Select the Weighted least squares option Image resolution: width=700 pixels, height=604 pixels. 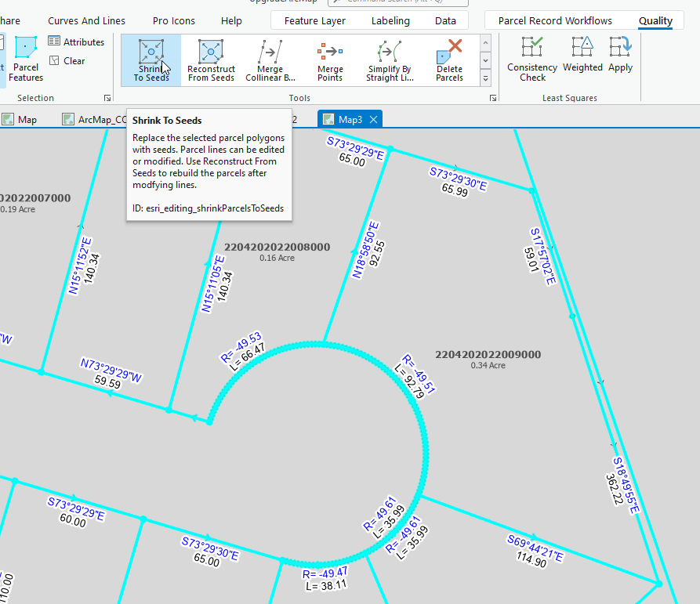pos(582,55)
